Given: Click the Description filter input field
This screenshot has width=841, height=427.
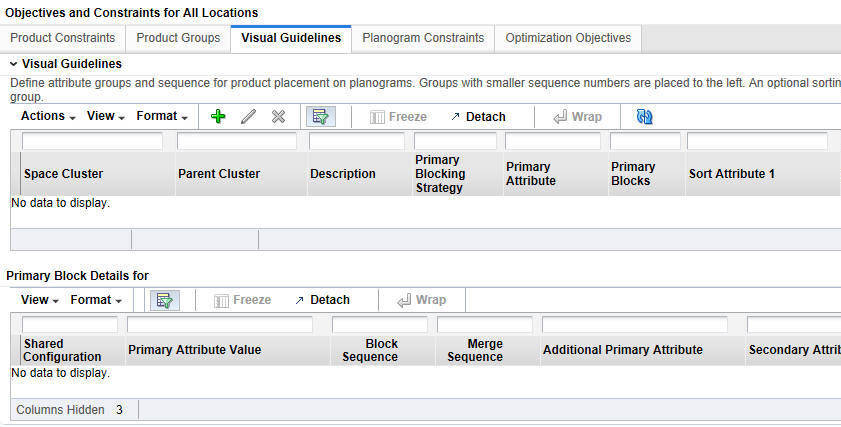Looking at the screenshot, I should tap(356, 141).
